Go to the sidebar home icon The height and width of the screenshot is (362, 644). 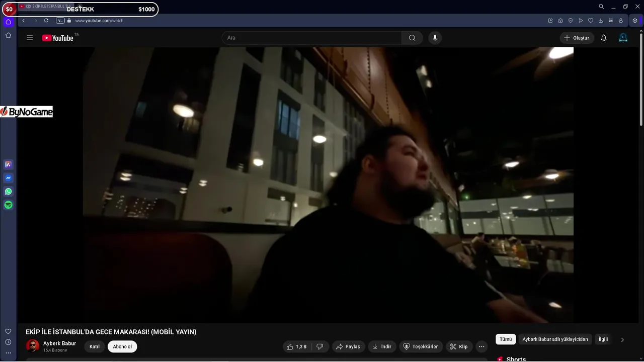(9, 22)
